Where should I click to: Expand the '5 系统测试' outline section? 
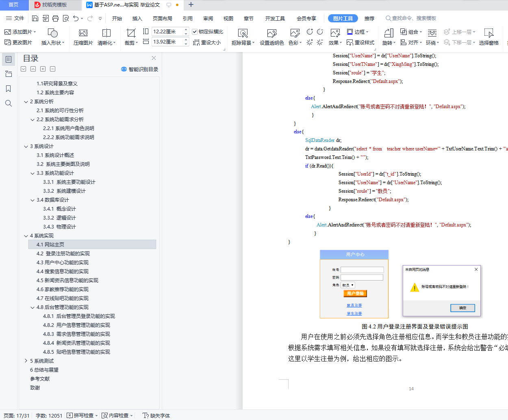click(x=26, y=361)
